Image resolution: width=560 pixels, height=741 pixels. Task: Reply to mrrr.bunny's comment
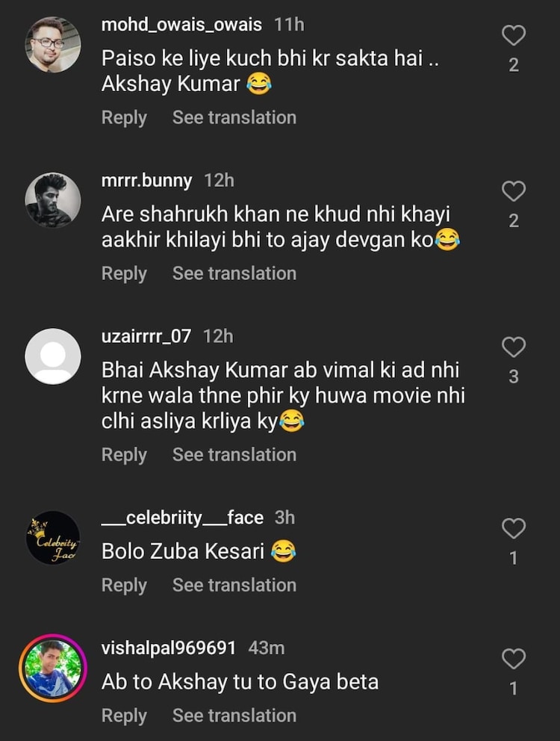point(124,273)
